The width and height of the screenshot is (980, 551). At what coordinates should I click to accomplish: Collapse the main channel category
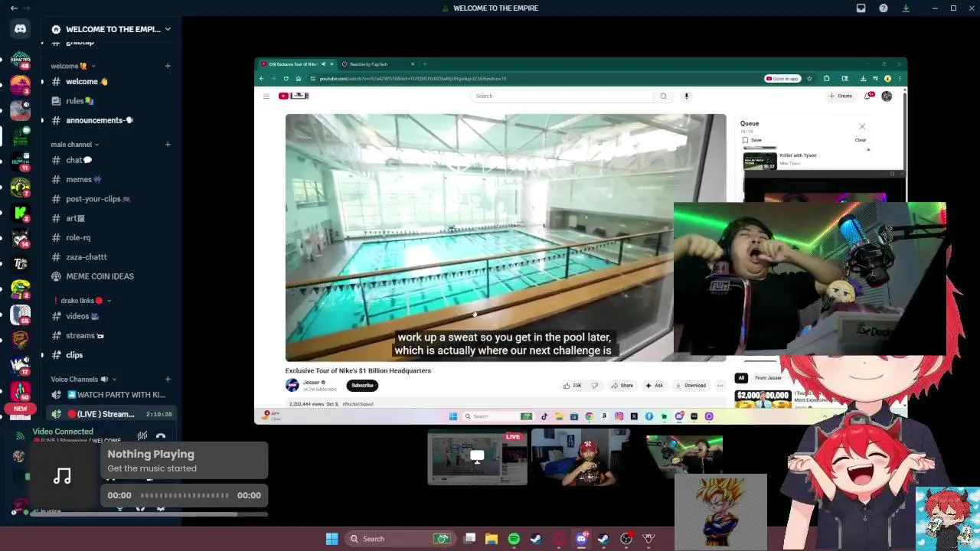coord(75,144)
